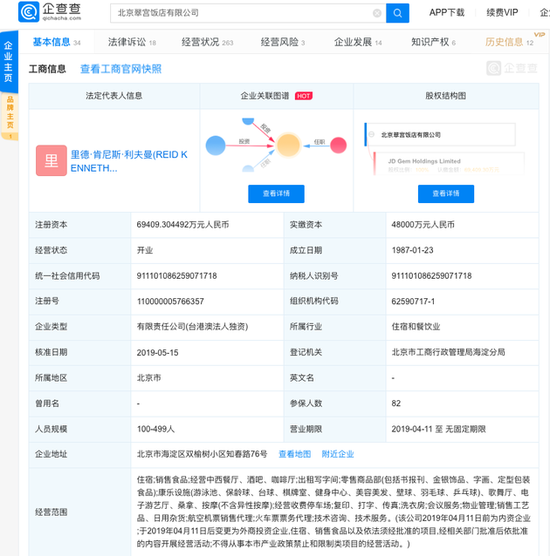The width and height of the screenshot is (550, 556).
Task: Open the 历史信息 VIP tab
Action: coord(509,42)
